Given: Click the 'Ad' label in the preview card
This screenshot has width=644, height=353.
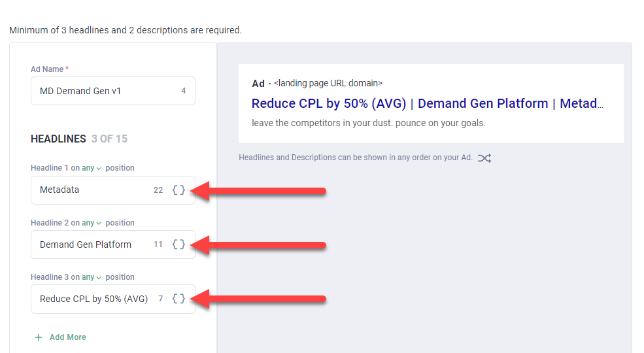Looking at the screenshot, I should (x=258, y=83).
